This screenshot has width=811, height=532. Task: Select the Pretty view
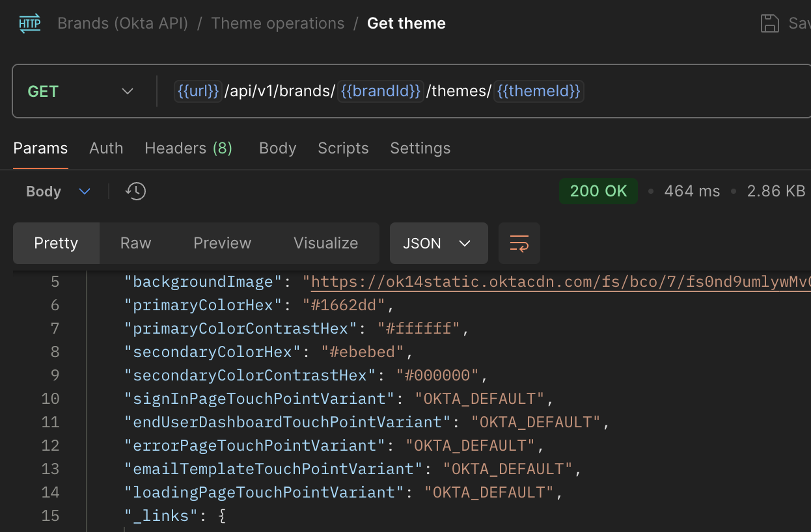click(x=56, y=243)
